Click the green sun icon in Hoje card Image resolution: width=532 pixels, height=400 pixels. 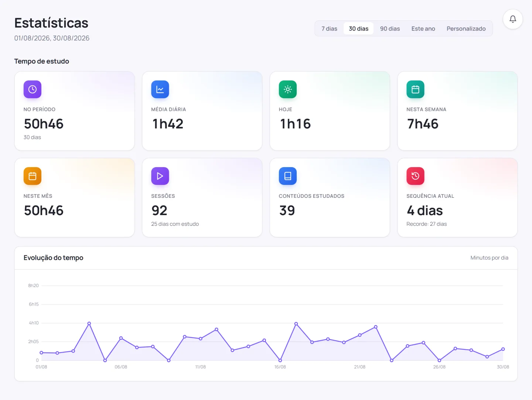coord(288,89)
